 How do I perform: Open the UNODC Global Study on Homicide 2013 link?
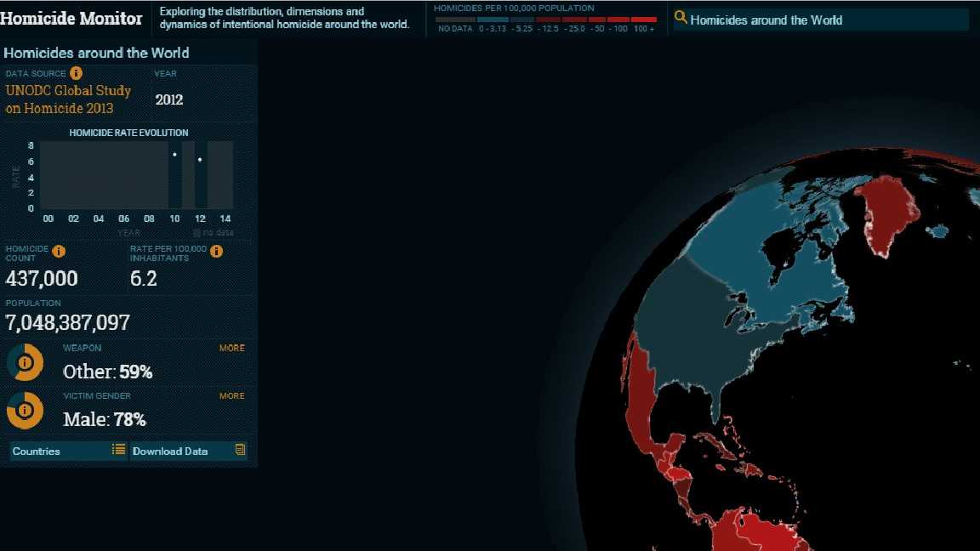pos(68,99)
